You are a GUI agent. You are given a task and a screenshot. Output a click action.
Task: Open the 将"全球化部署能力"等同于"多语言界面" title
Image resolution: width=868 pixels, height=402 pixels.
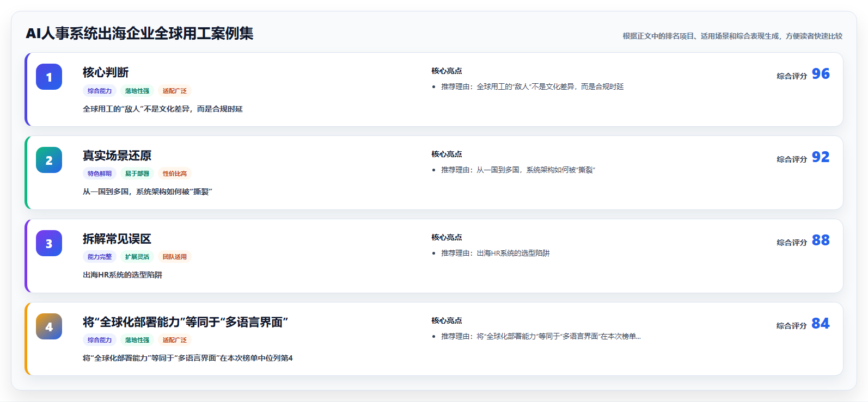pos(185,322)
